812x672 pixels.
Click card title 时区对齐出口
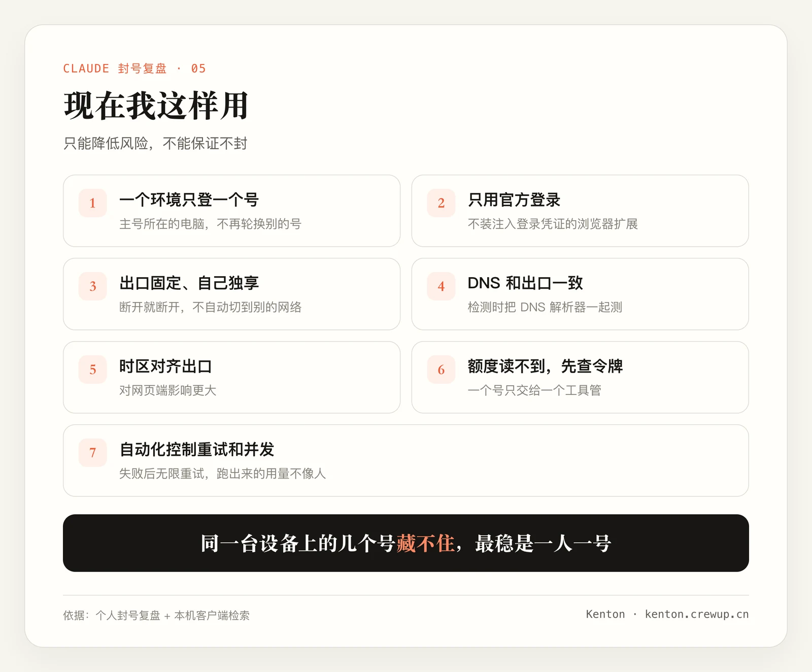point(165,366)
